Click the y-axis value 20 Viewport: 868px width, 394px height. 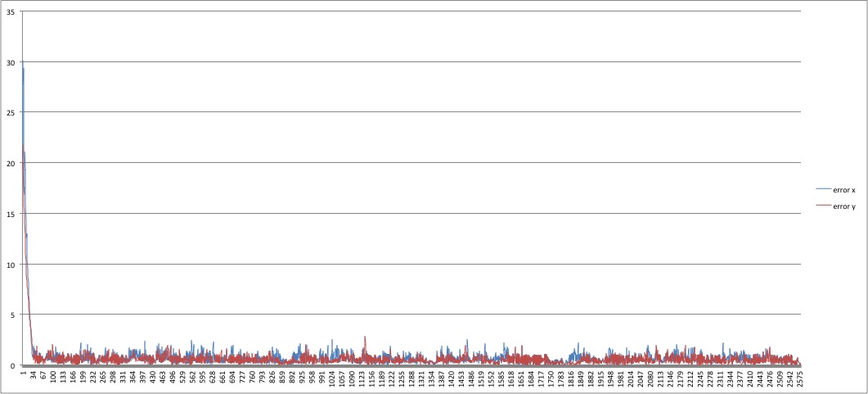[11, 163]
